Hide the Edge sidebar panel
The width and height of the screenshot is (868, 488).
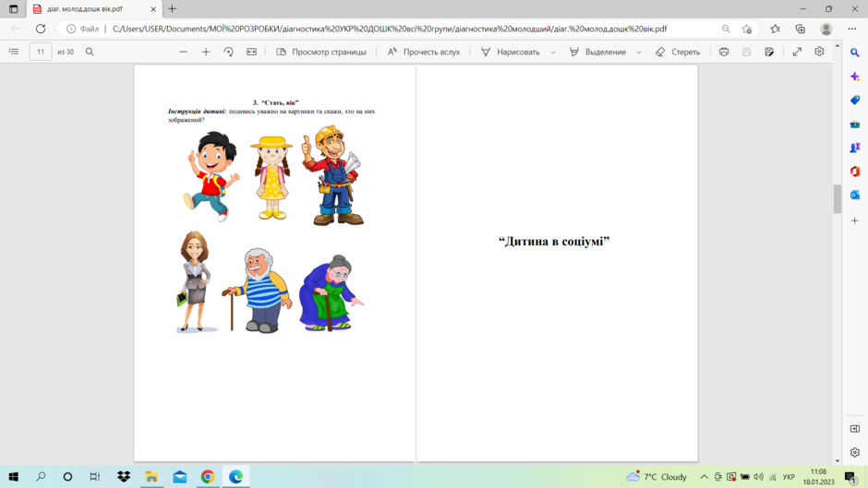click(855, 429)
